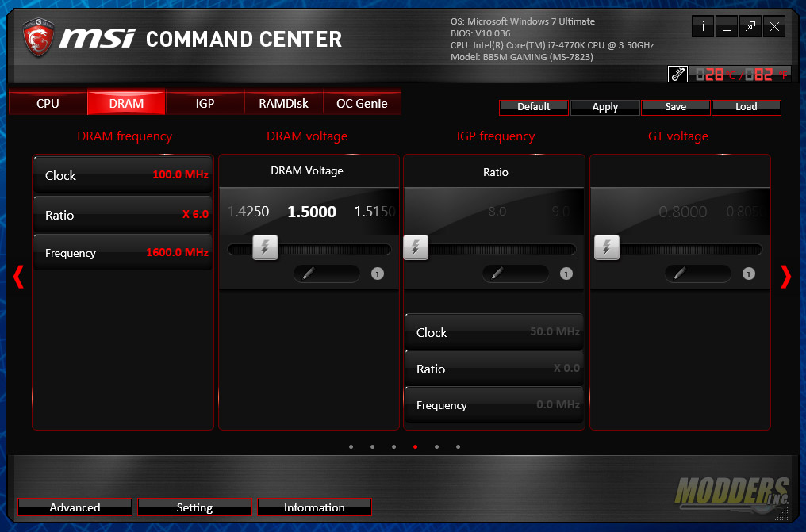Jump to the fifth page dot
Screen dimensions: 806x532
tap(436, 446)
